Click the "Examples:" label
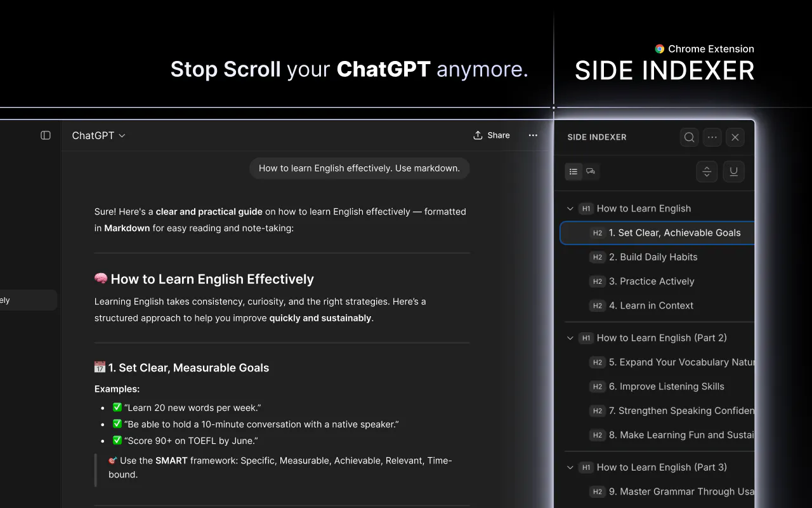The width and height of the screenshot is (812, 508). tap(117, 389)
